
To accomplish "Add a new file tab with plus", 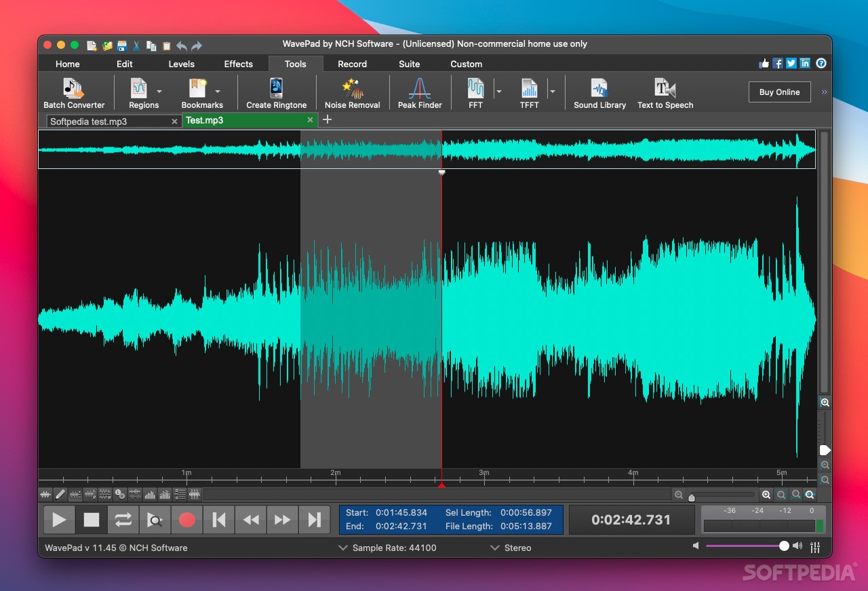I will point(327,119).
